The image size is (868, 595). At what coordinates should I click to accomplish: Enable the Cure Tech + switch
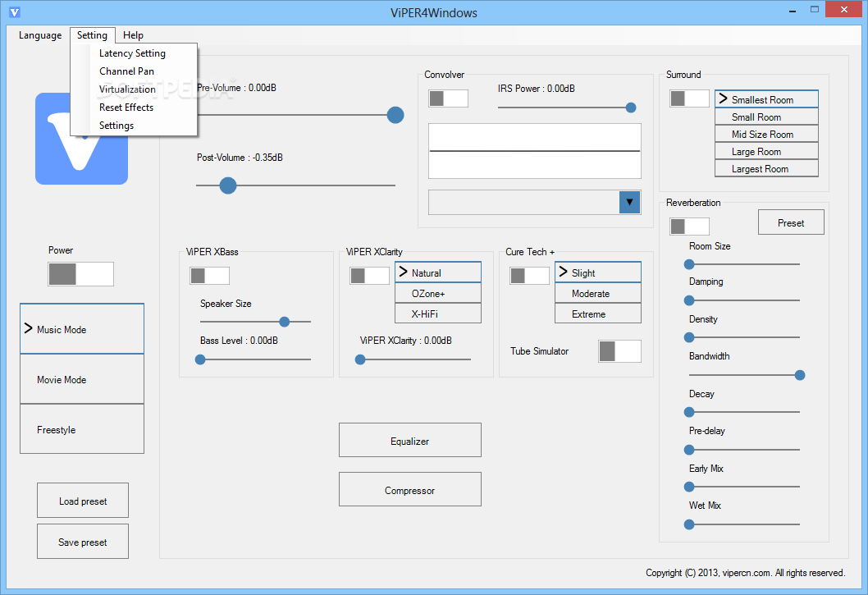point(529,276)
